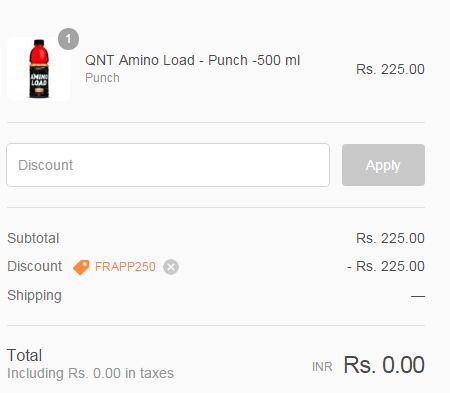Click the Discount row label
Image resolution: width=450 pixels, height=393 pixels.
[35, 266]
